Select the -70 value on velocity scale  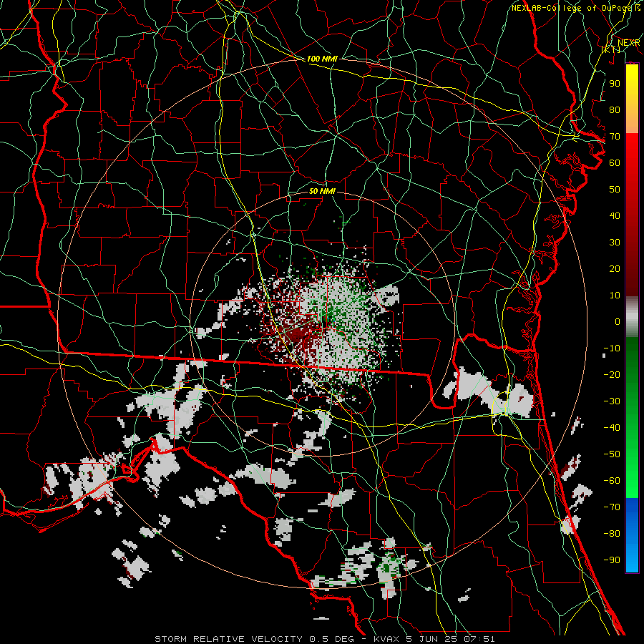612,507
